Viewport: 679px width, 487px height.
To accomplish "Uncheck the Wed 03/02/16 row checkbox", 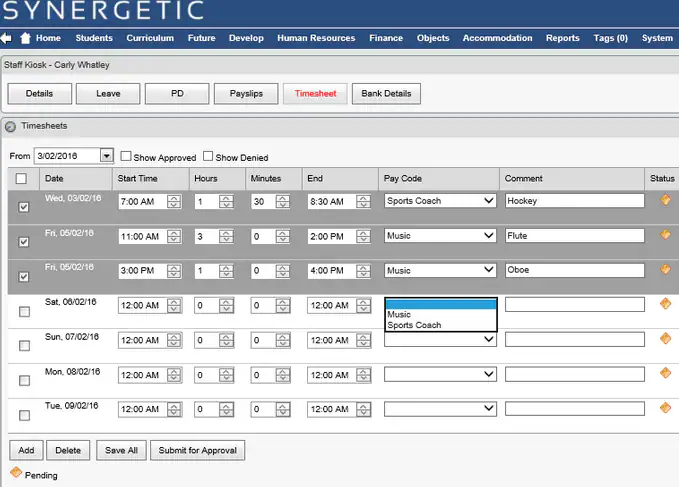I will pyautogui.click(x=24, y=207).
